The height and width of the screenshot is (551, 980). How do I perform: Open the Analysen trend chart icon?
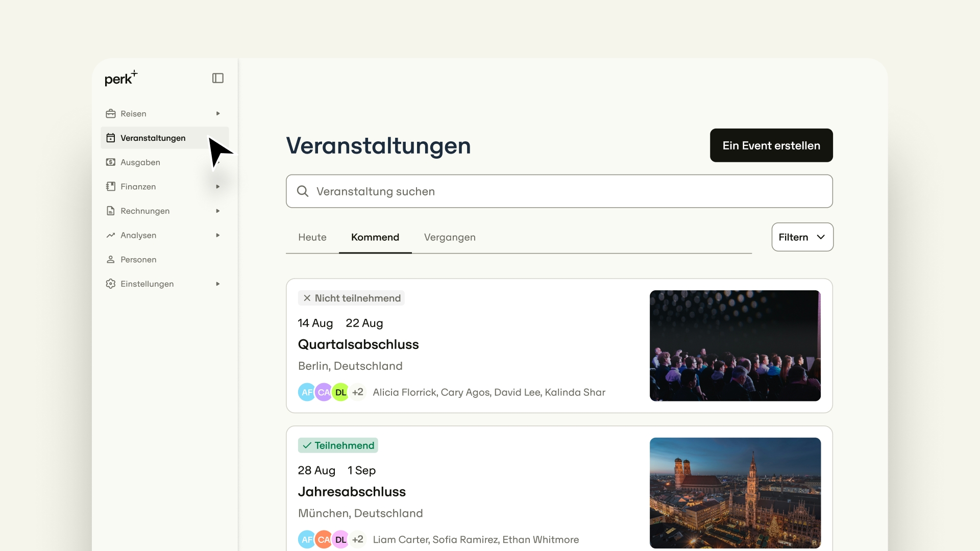pyautogui.click(x=111, y=235)
